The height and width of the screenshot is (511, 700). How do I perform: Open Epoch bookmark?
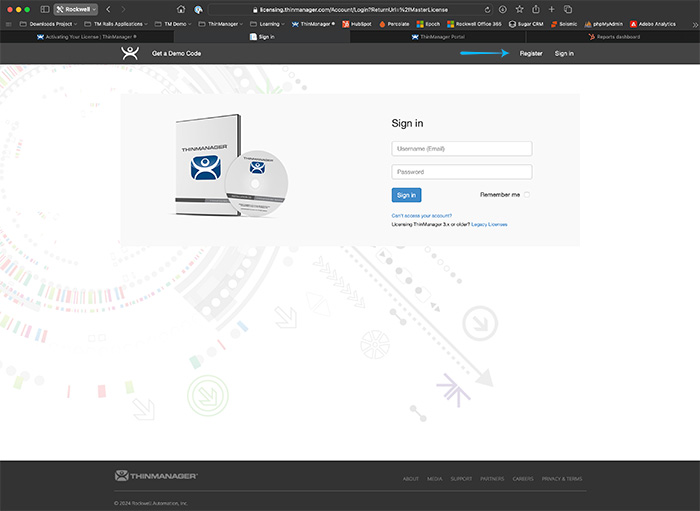tap(428, 24)
